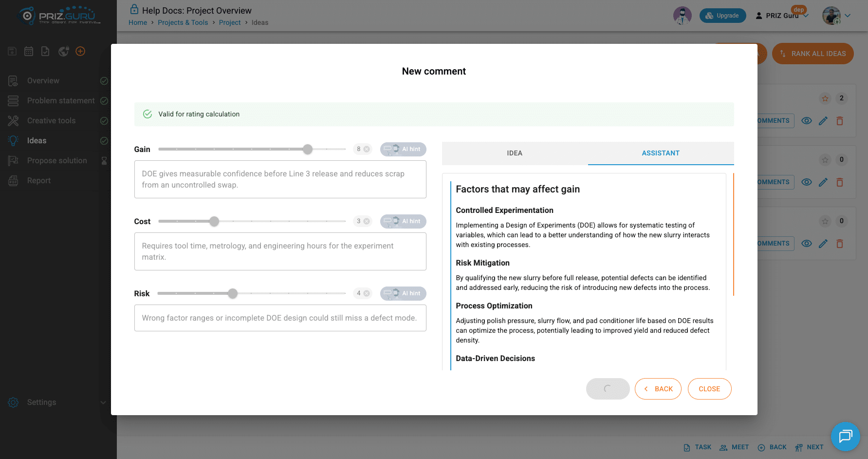Click into the Risk comment text field
The width and height of the screenshot is (868, 459).
[280, 318]
